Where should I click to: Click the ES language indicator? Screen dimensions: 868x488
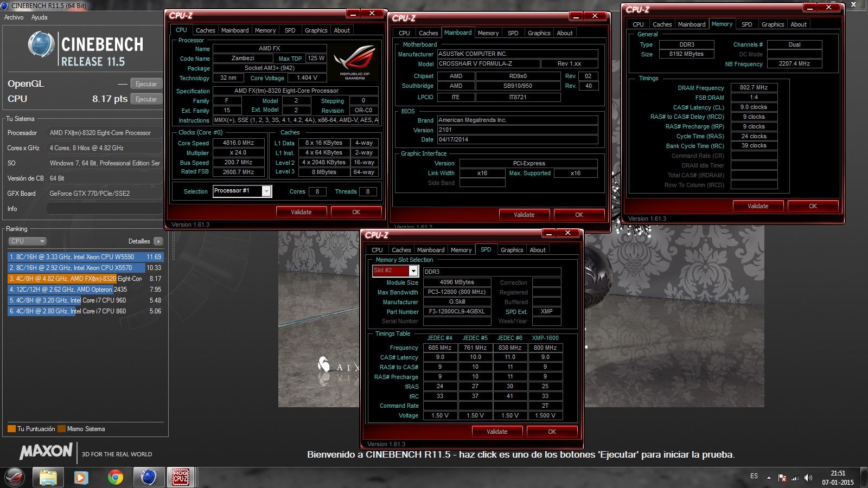(x=754, y=476)
